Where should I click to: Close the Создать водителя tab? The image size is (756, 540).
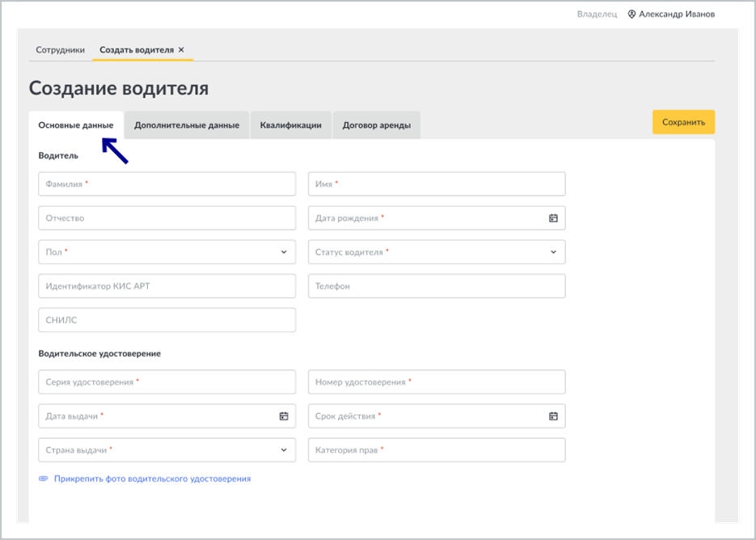click(x=181, y=49)
